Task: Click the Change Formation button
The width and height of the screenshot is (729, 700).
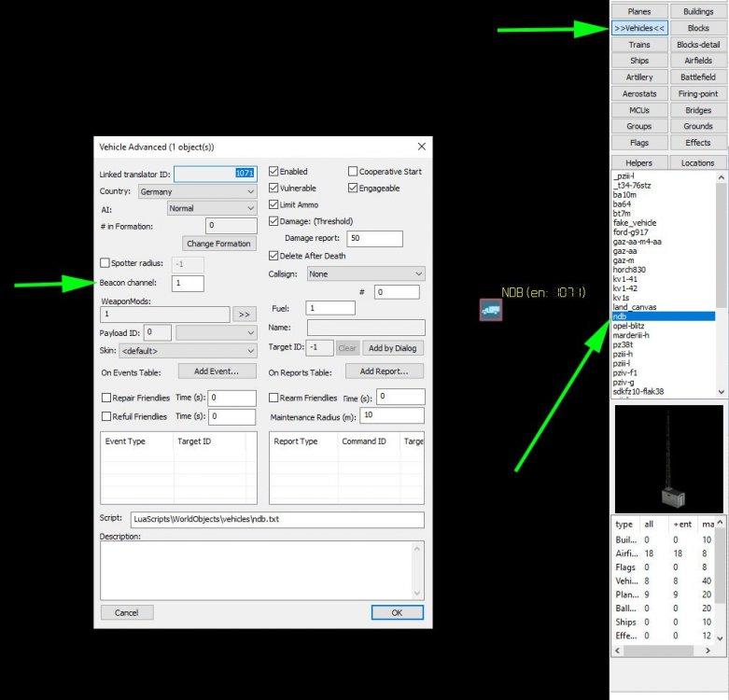Action: pyautogui.click(x=219, y=244)
